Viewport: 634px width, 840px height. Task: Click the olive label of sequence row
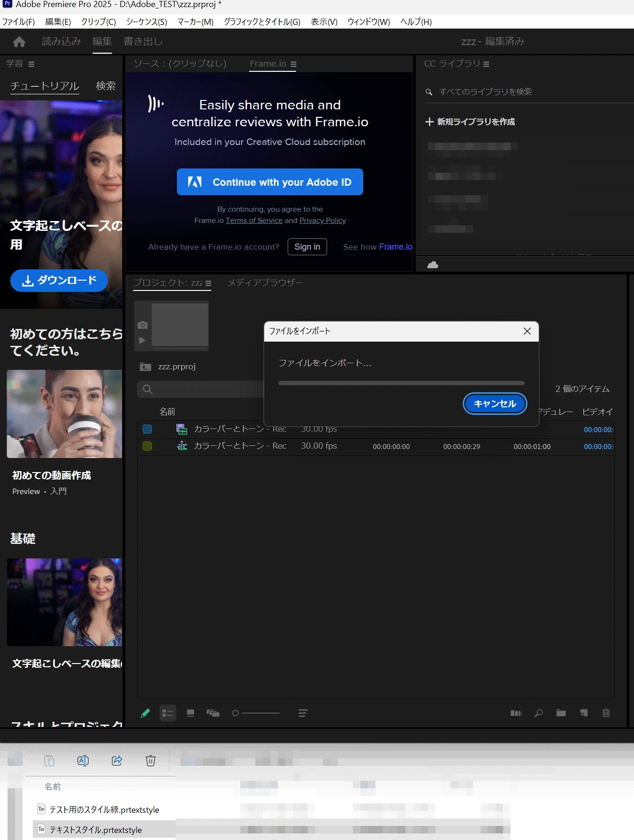point(147,446)
